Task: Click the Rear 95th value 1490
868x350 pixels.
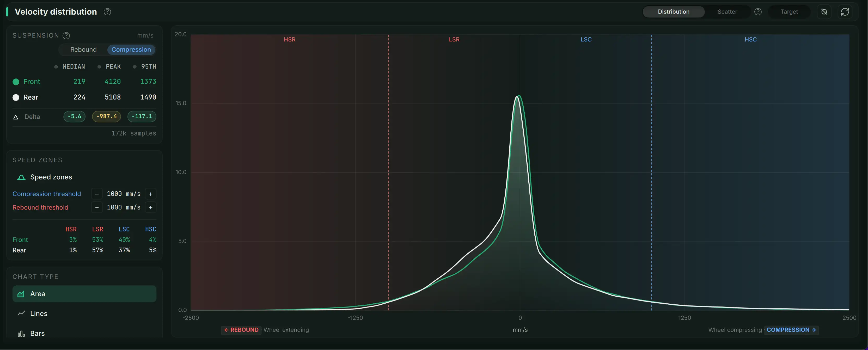Action: (x=148, y=97)
